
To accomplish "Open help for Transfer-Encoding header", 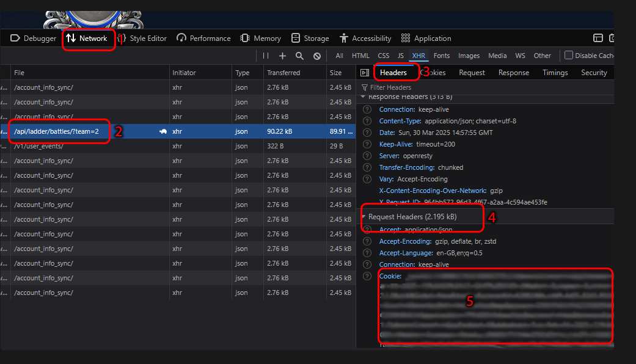I will (x=367, y=167).
